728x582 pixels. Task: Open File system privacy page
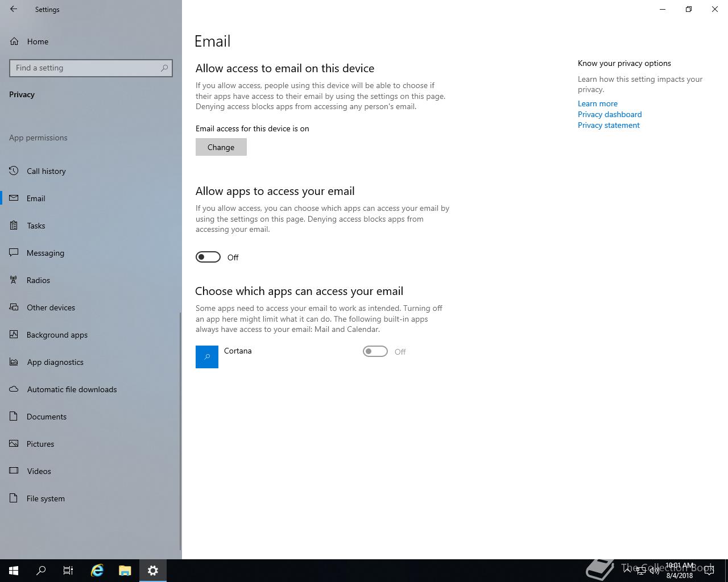pos(91,498)
